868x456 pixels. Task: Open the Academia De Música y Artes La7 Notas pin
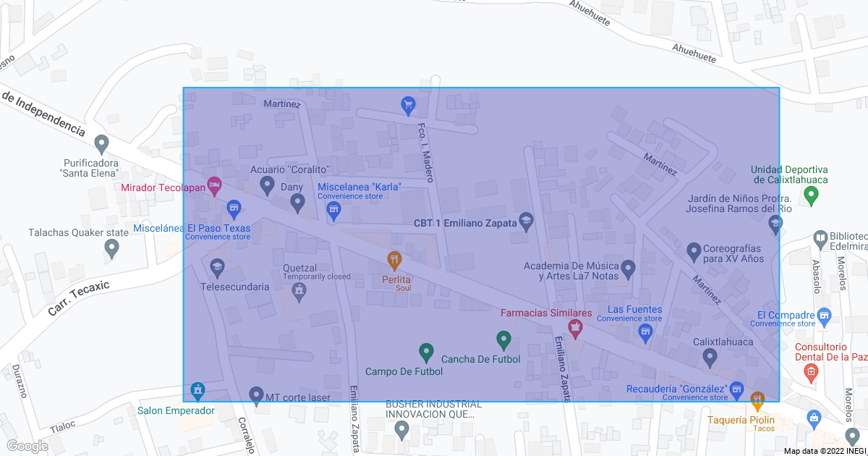point(628,269)
